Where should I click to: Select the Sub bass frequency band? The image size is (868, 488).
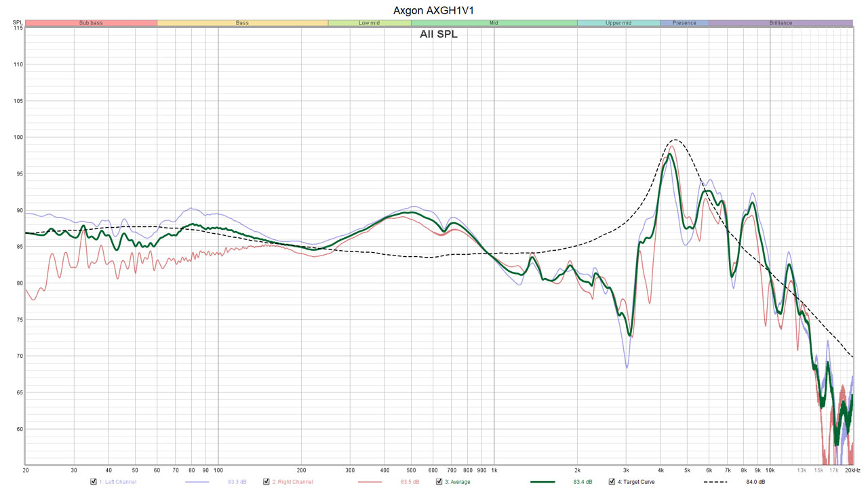coord(91,23)
